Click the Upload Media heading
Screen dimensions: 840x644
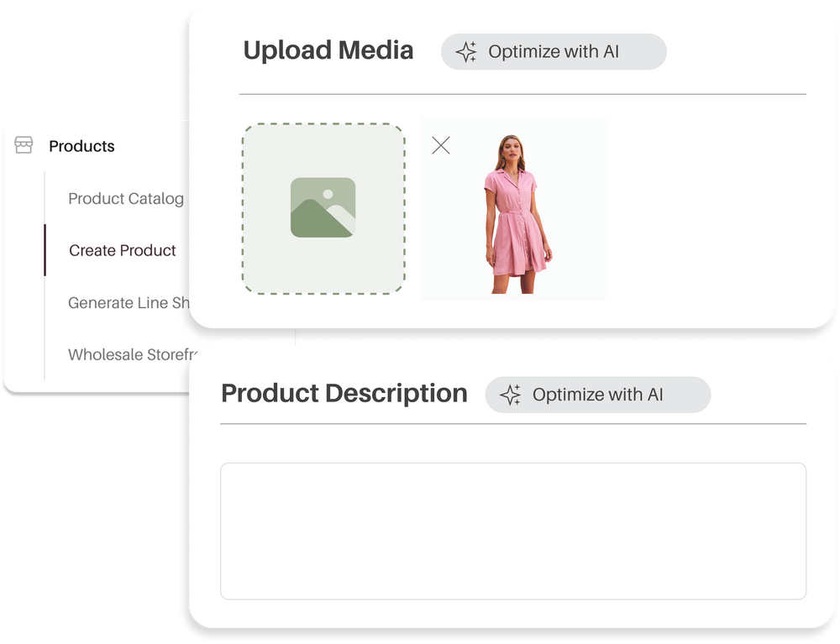click(328, 50)
